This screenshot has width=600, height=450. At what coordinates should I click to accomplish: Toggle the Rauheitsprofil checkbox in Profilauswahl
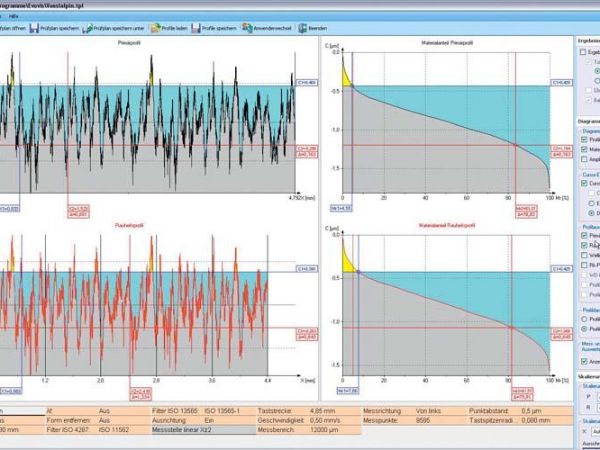[584, 245]
